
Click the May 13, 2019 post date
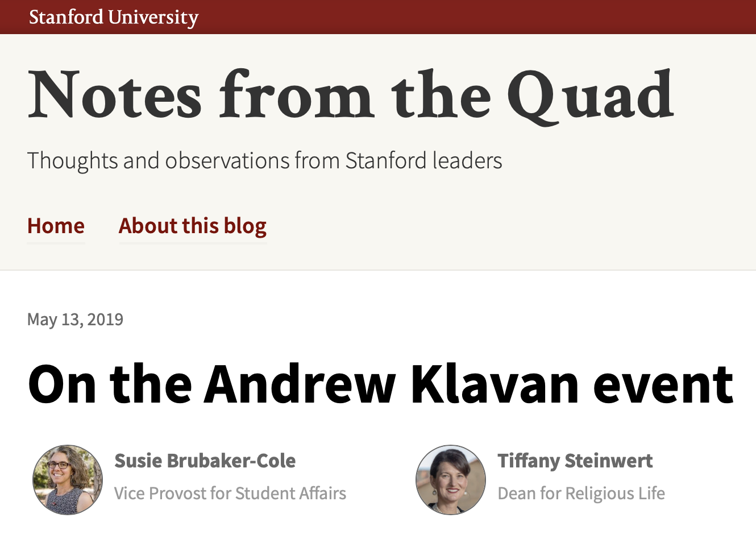pos(75,320)
